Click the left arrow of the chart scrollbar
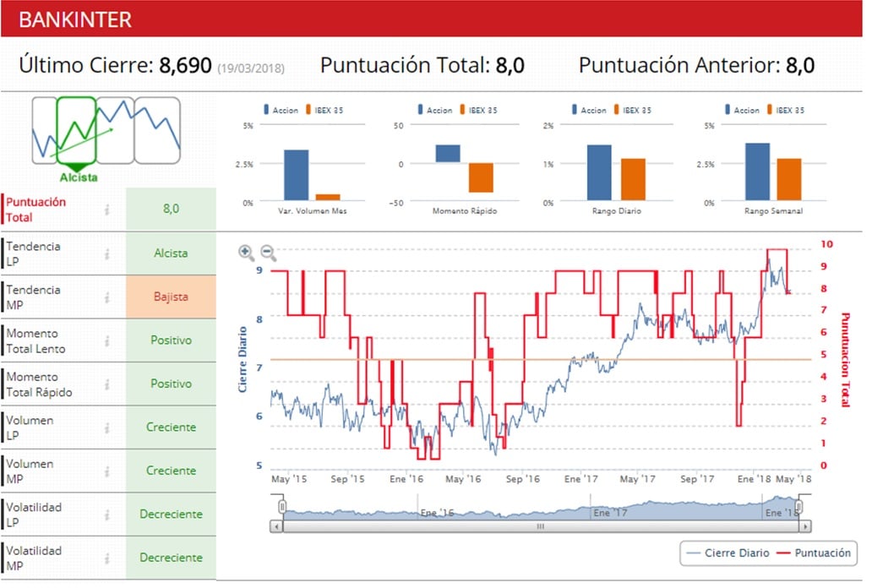 click(x=276, y=525)
